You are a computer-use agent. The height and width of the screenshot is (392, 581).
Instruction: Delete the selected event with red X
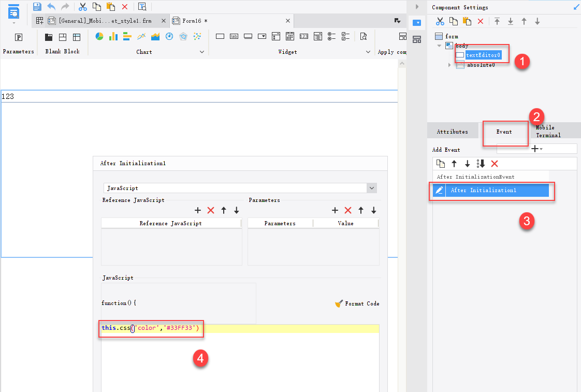click(x=495, y=164)
